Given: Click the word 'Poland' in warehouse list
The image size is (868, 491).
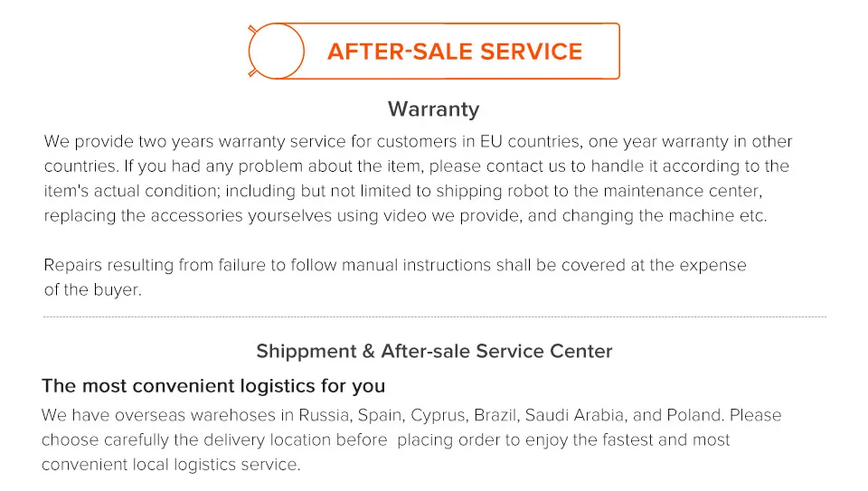Looking at the screenshot, I should 695,415.
